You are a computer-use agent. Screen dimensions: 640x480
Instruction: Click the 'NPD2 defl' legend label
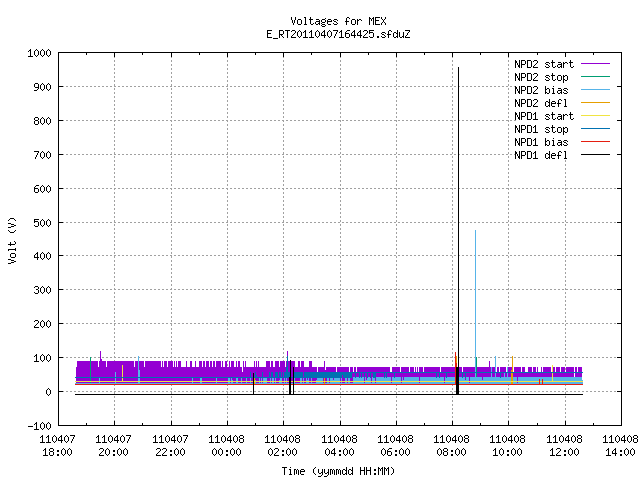541,103
